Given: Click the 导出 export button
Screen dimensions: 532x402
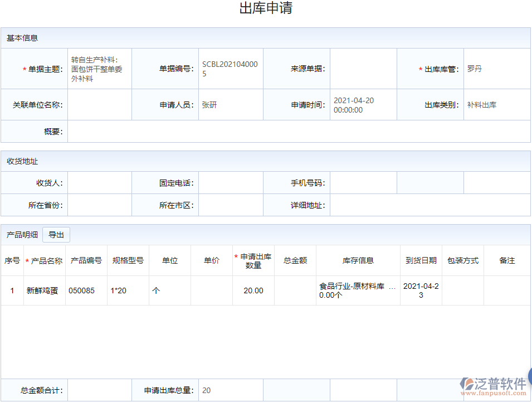Looking at the screenshot, I should pos(56,234).
